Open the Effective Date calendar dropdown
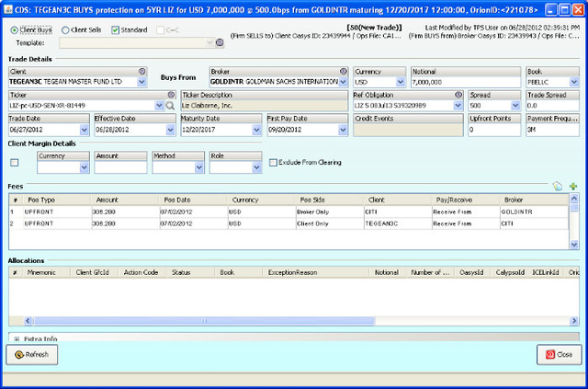This screenshot has width=588, height=389. point(171,130)
